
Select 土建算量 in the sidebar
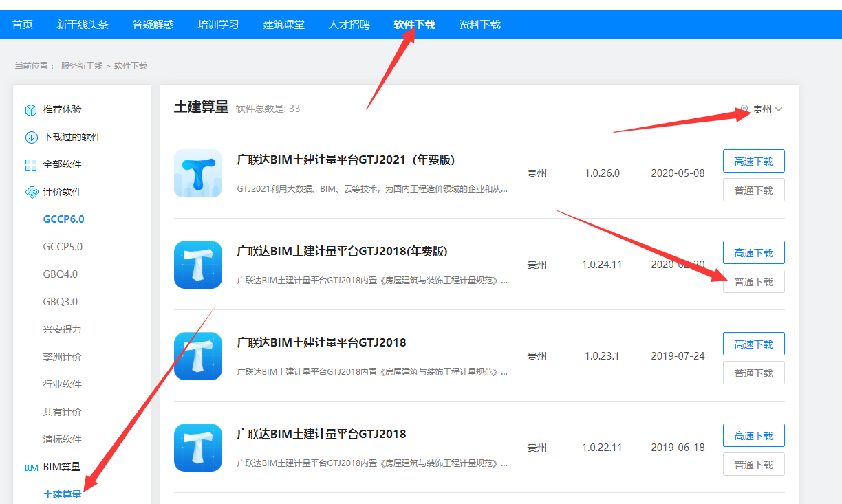pos(62,494)
